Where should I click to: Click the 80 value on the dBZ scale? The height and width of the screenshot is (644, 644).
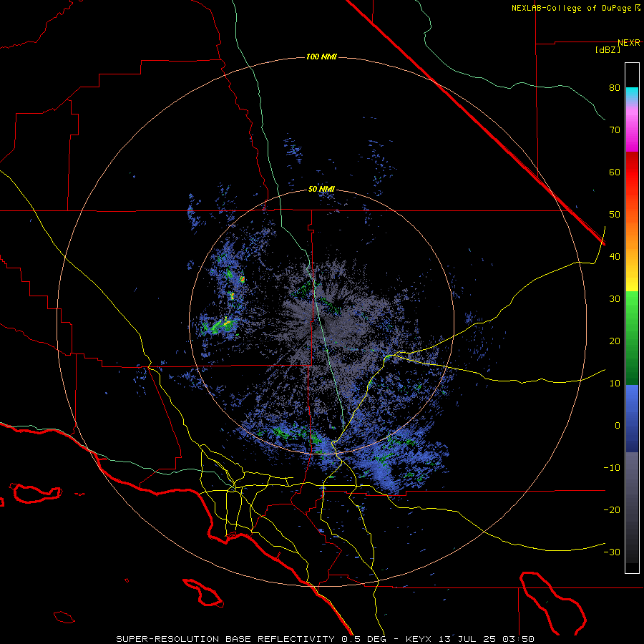[615, 88]
